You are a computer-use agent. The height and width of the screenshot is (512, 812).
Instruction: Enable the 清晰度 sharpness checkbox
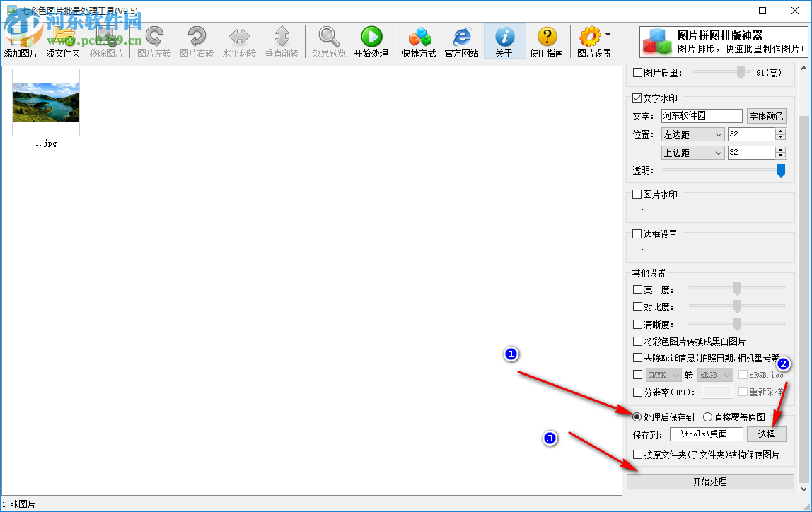(x=638, y=325)
